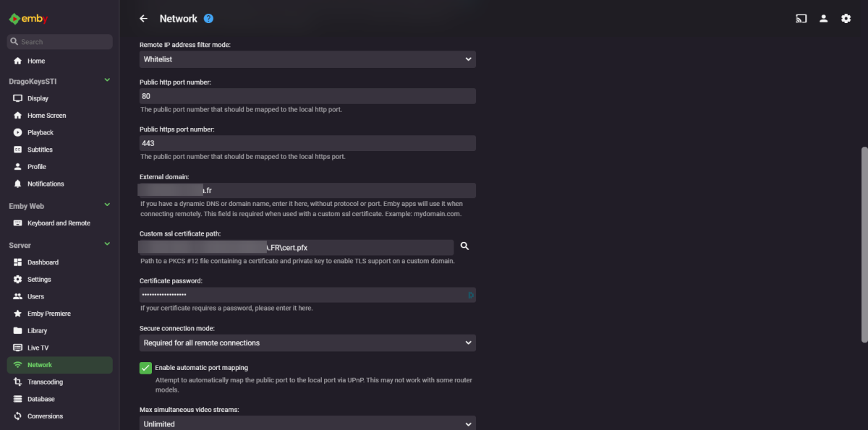The image size is (868, 430).
Task: Open Emby Premiere in the sidebar
Action: click(48, 314)
